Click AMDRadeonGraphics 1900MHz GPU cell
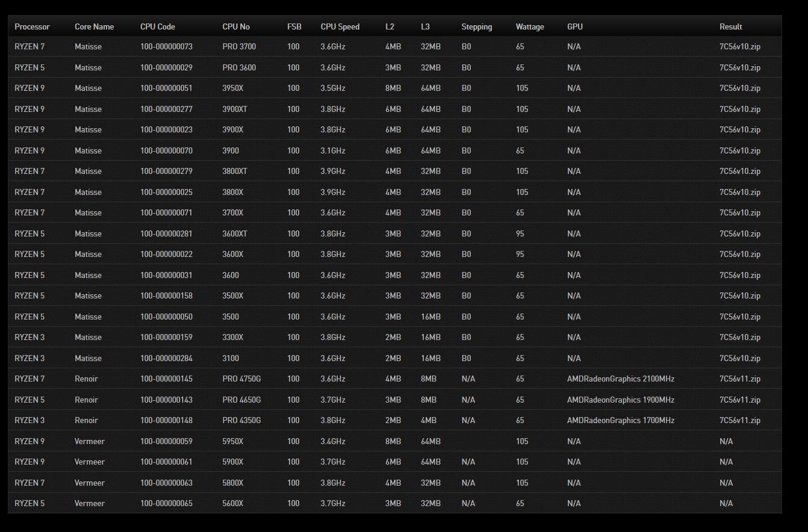The height and width of the screenshot is (532, 808). [x=621, y=400]
